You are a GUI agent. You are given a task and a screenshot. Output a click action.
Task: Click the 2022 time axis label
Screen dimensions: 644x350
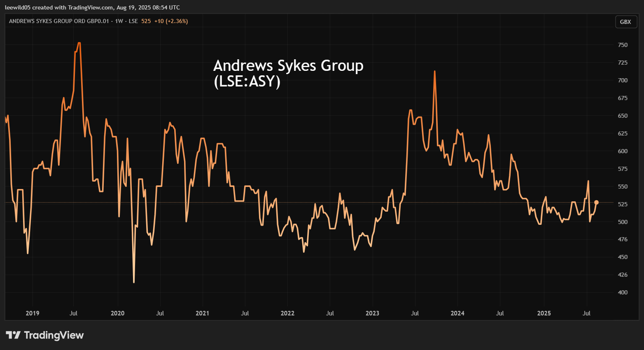tap(287, 313)
